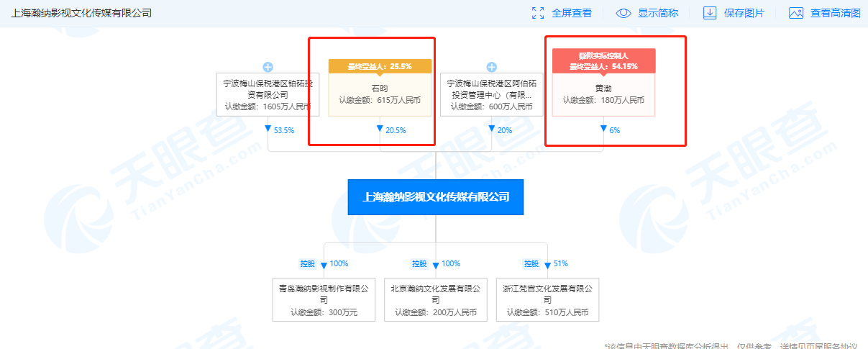The image size is (868, 349).
Task: Click the fullscreen view icon
Action: [538, 13]
